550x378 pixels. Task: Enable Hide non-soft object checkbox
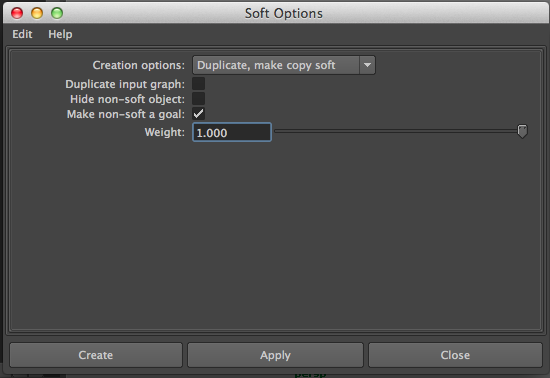tap(198, 99)
